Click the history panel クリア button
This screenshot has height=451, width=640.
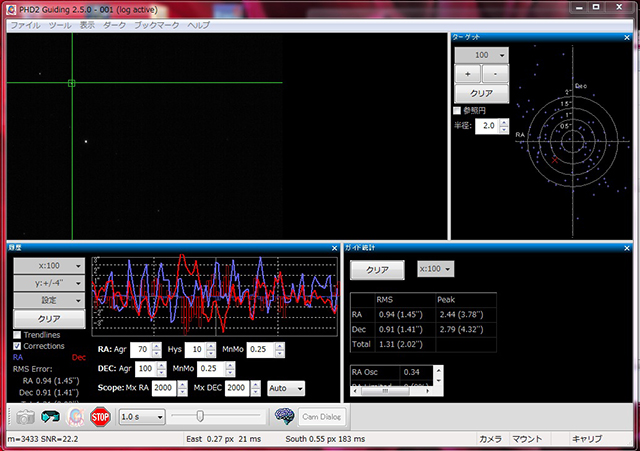coord(49,319)
